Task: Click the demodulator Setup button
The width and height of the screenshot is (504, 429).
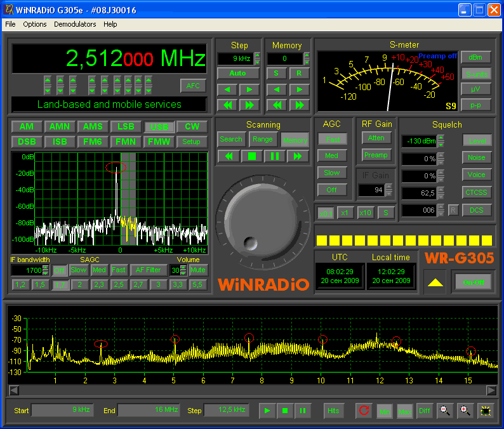Action: (x=191, y=142)
